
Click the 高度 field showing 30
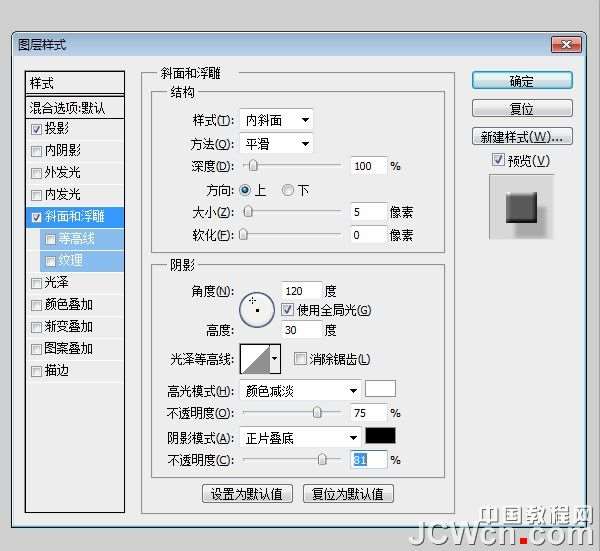301,330
